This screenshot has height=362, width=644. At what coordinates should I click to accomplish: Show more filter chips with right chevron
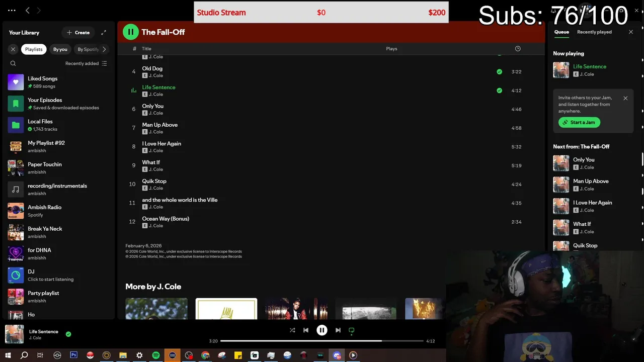(104, 49)
